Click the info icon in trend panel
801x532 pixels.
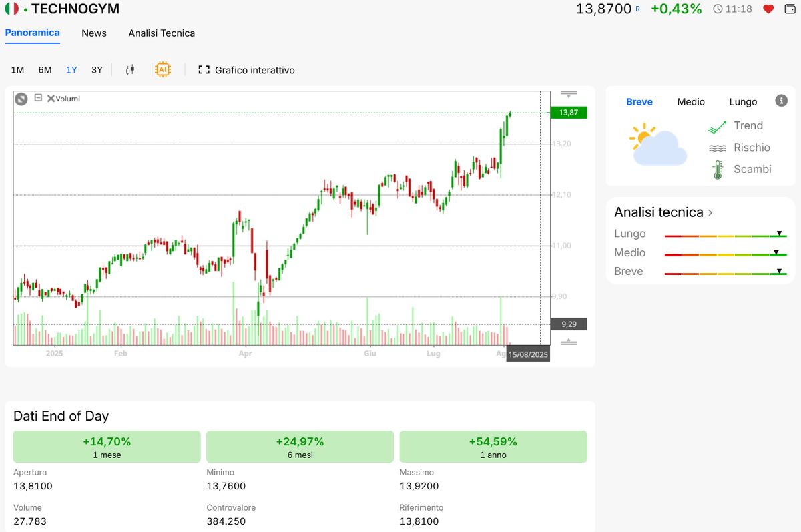[782, 101]
